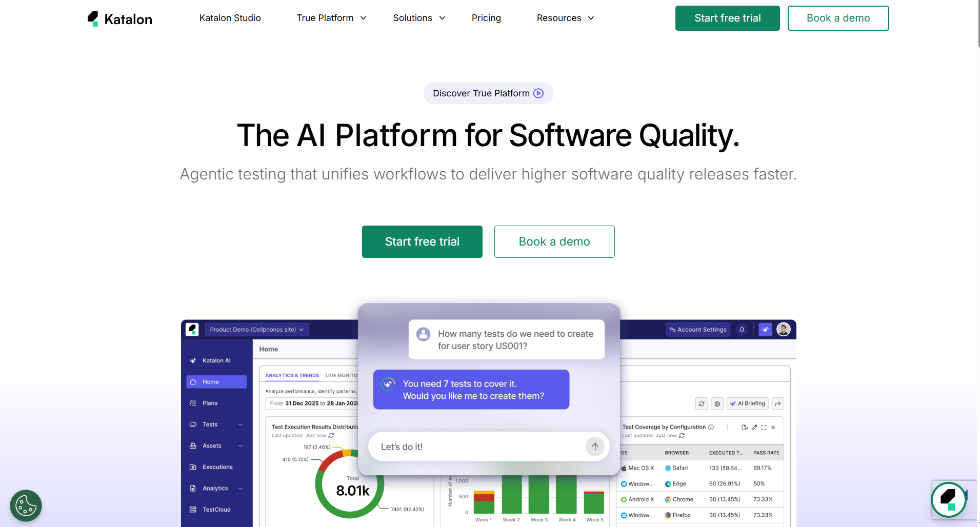Click export icon on Test Coverage widget

click(745, 427)
